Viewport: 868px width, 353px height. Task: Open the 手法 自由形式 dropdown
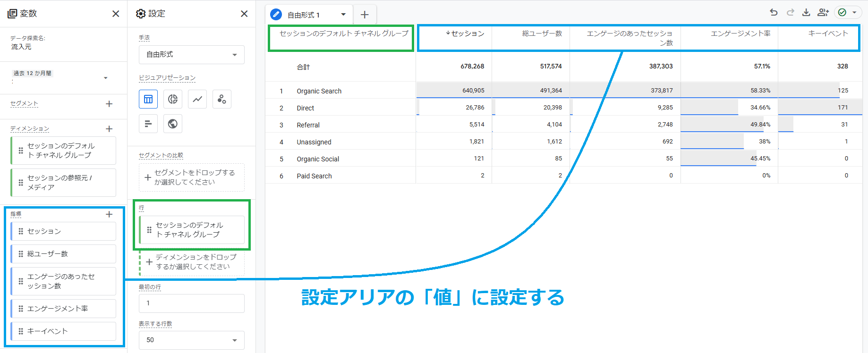click(191, 55)
